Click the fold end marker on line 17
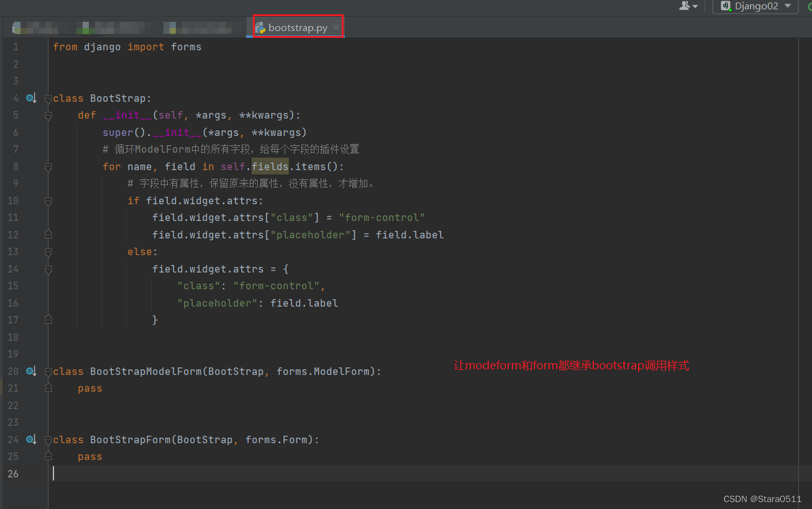Viewport: 812px width, 509px height. (x=48, y=320)
